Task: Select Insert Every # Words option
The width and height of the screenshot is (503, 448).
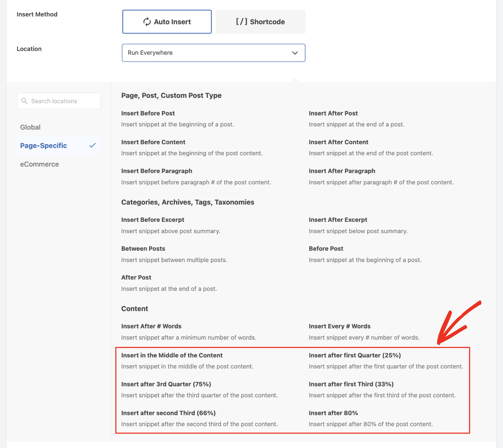Action: click(x=340, y=326)
